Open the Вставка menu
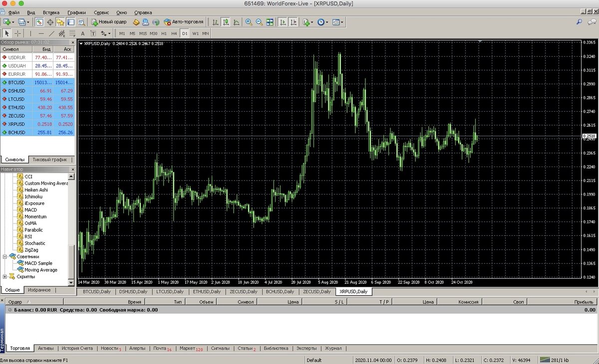Viewport: 599px width, 364px height. point(51,12)
